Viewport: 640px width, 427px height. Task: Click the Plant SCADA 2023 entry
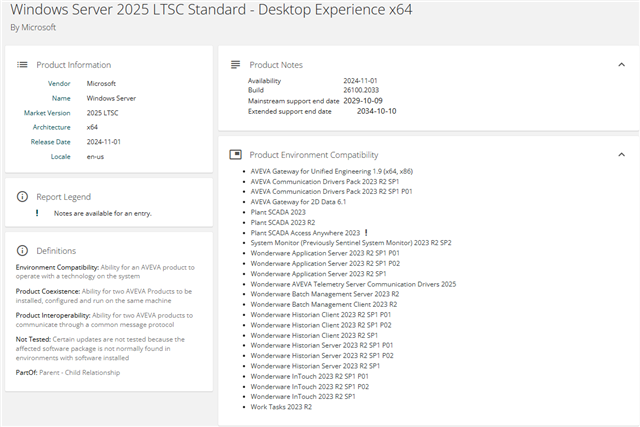278,212
